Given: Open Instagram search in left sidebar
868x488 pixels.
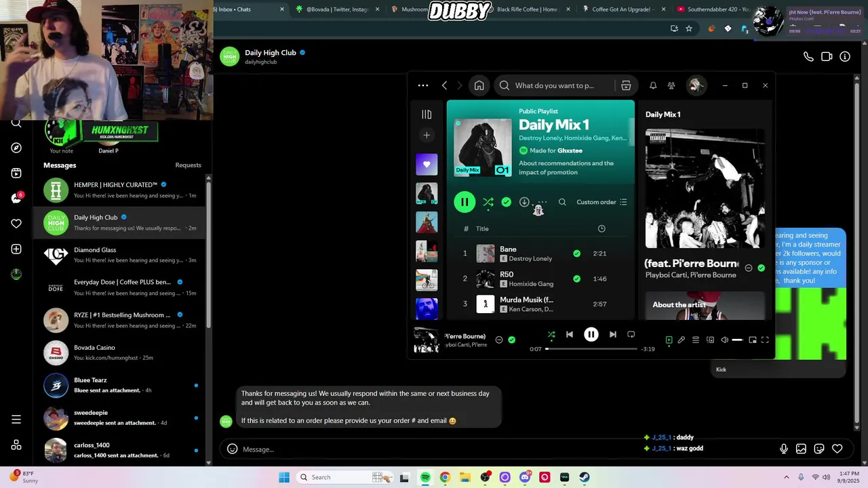Looking at the screenshot, I should [16, 123].
